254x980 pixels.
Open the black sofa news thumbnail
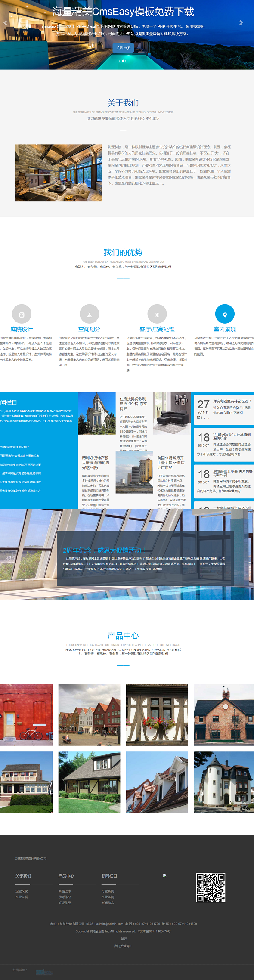point(172,413)
